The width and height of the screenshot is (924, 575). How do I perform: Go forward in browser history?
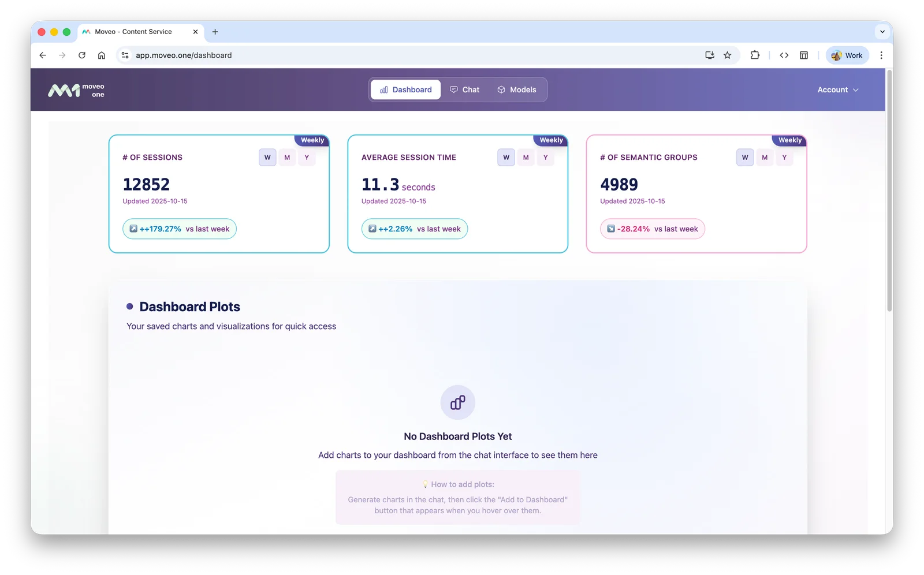[62, 55]
